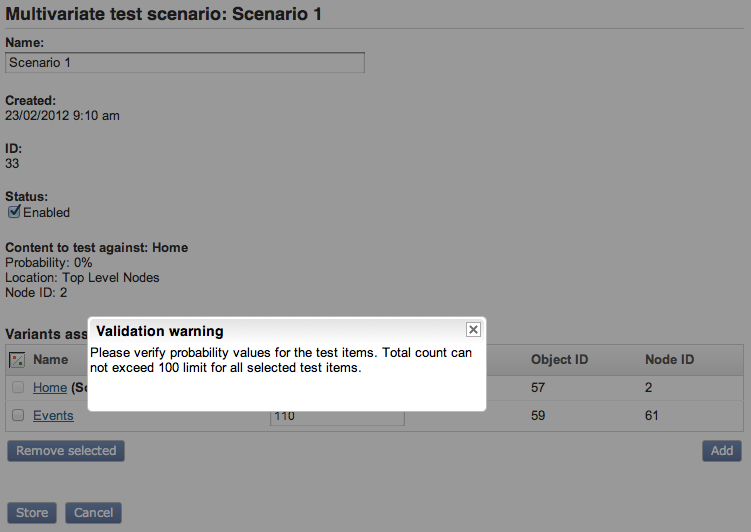Click the Object ID column header
This screenshot has width=751, height=532.
click(x=559, y=360)
